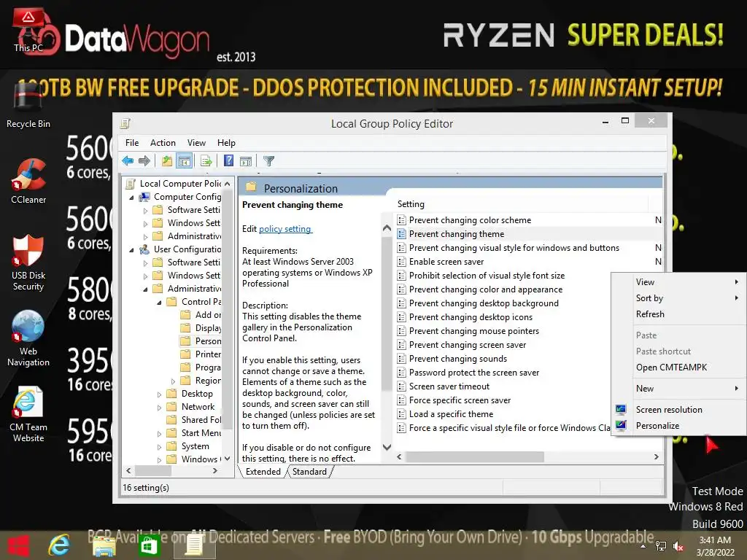Select the Printers tree folder
The image size is (747, 560).
point(201,354)
